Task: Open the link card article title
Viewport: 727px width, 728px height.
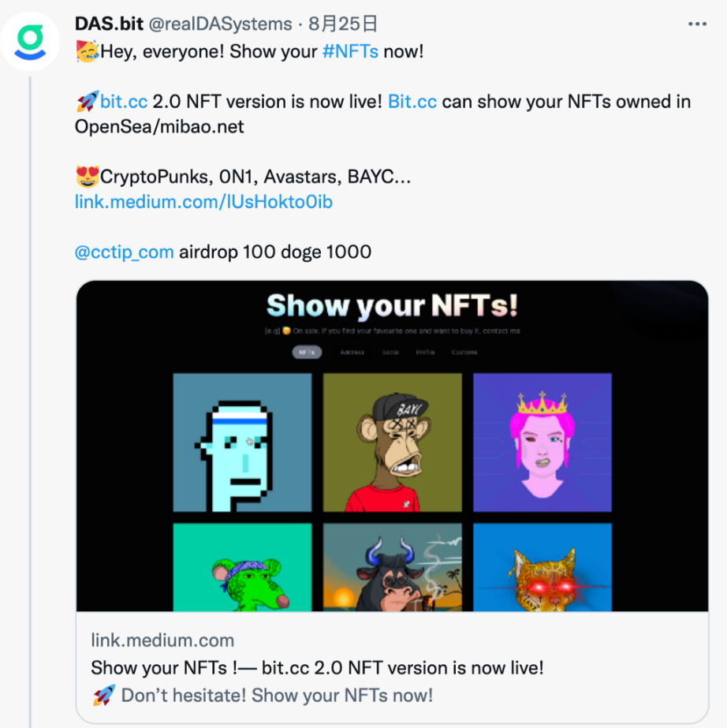Action: tap(317, 667)
